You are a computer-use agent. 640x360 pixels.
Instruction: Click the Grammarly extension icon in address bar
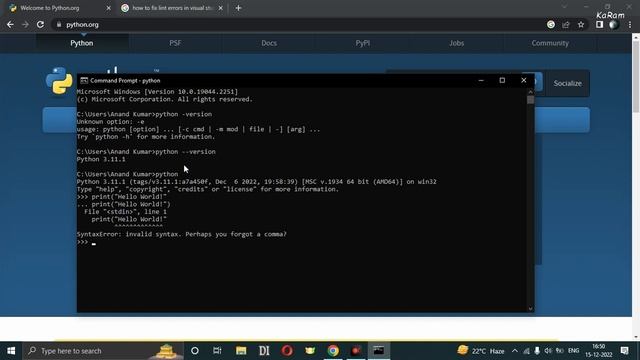tap(551, 24)
